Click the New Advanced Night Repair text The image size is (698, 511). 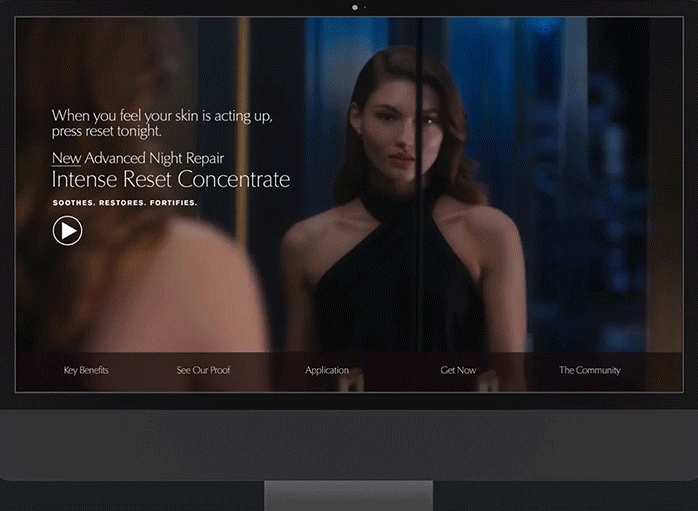(x=138, y=158)
